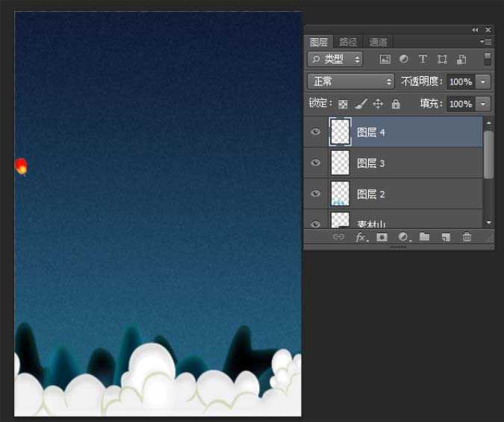
Task: Switch to the 路径 tab
Action: coord(349,43)
